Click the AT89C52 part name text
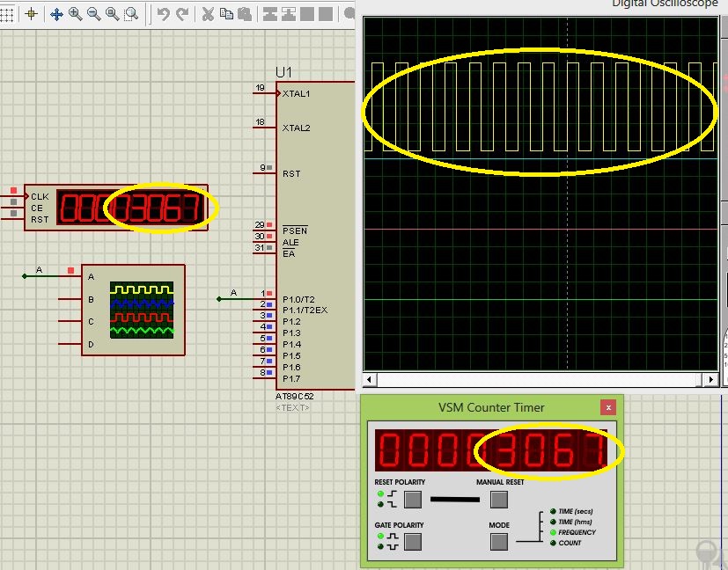The image size is (728, 570). click(x=294, y=397)
